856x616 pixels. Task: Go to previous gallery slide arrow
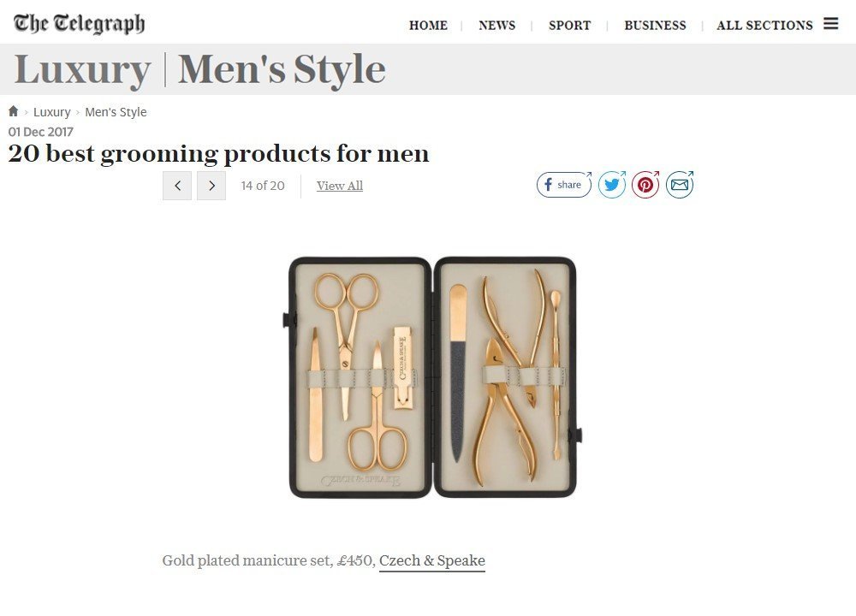coord(177,186)
